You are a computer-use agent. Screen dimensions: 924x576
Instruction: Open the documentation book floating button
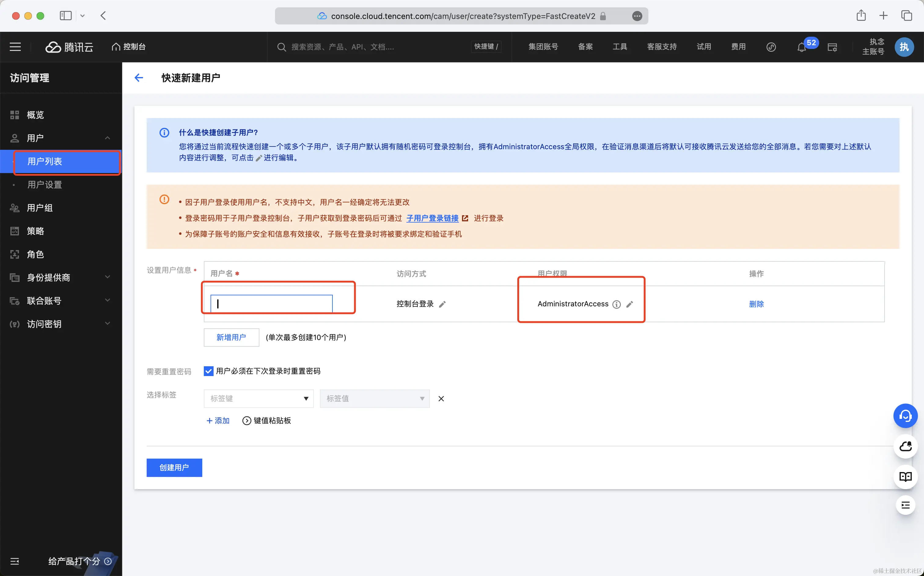905,477
